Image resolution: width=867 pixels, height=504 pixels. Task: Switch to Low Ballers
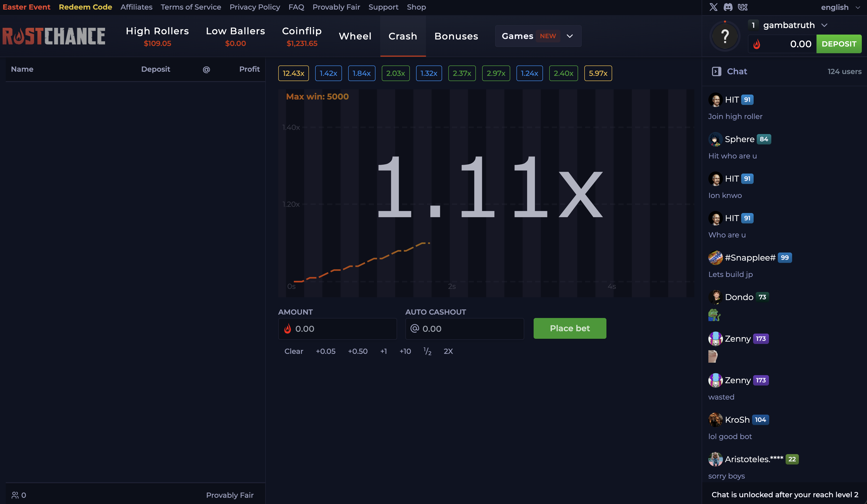tap(235, 36)
